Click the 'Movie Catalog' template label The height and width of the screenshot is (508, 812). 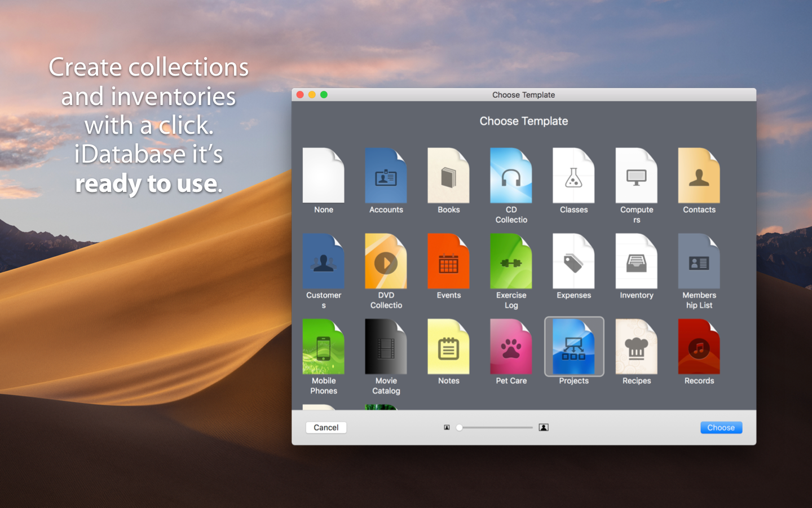click(x=386, y=386)
